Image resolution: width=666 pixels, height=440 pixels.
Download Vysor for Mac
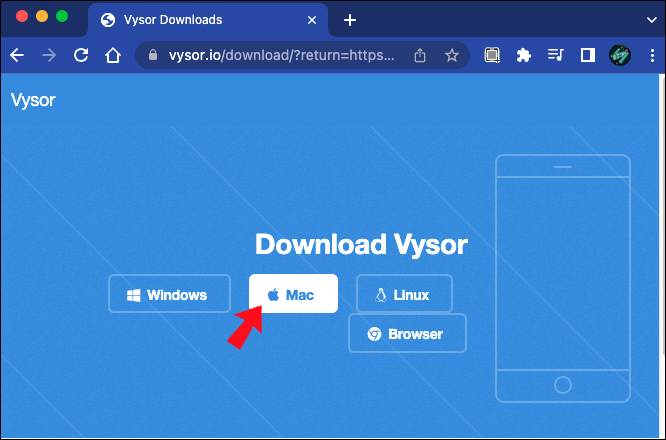click(293, 293)
